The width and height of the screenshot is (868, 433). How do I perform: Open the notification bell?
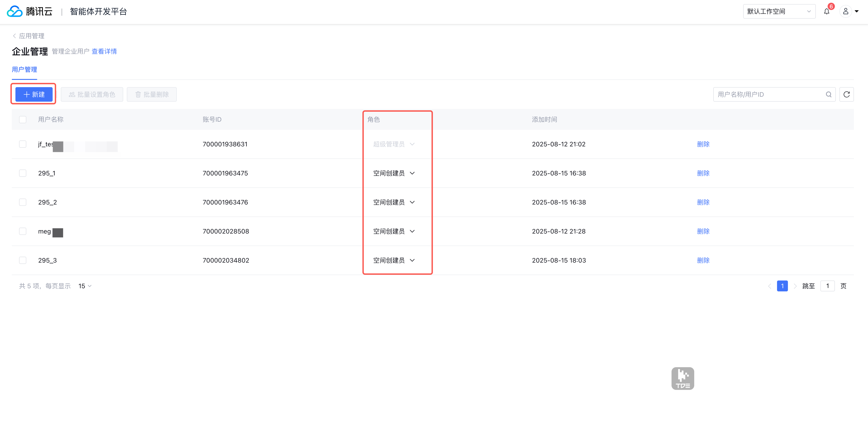click(x=826, y=11)
